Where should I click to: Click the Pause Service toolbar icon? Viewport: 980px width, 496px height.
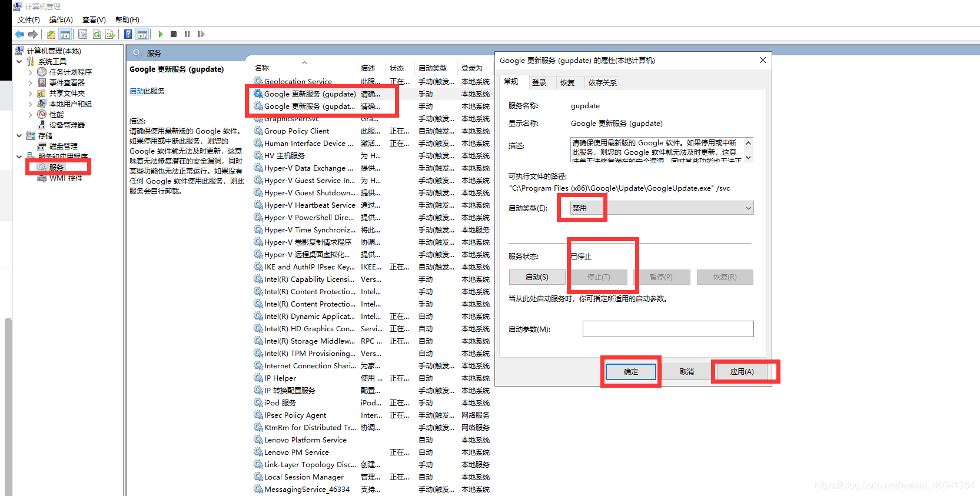click(187, 34)
